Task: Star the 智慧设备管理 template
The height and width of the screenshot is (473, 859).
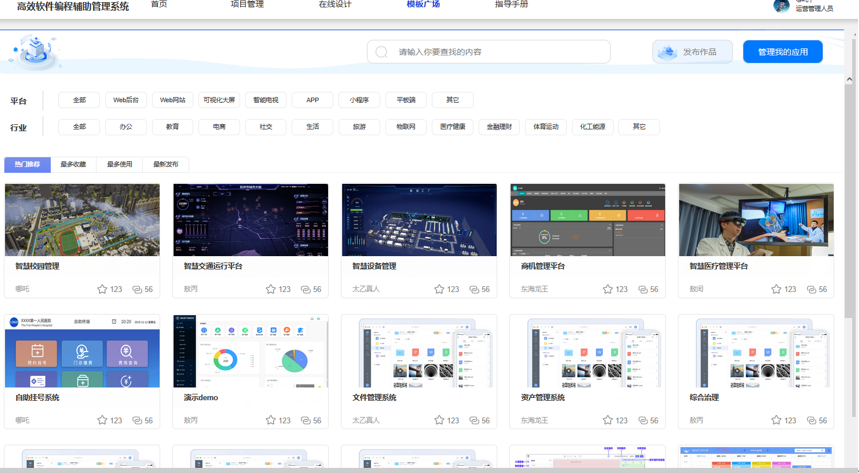Action: tap(439, 289)
